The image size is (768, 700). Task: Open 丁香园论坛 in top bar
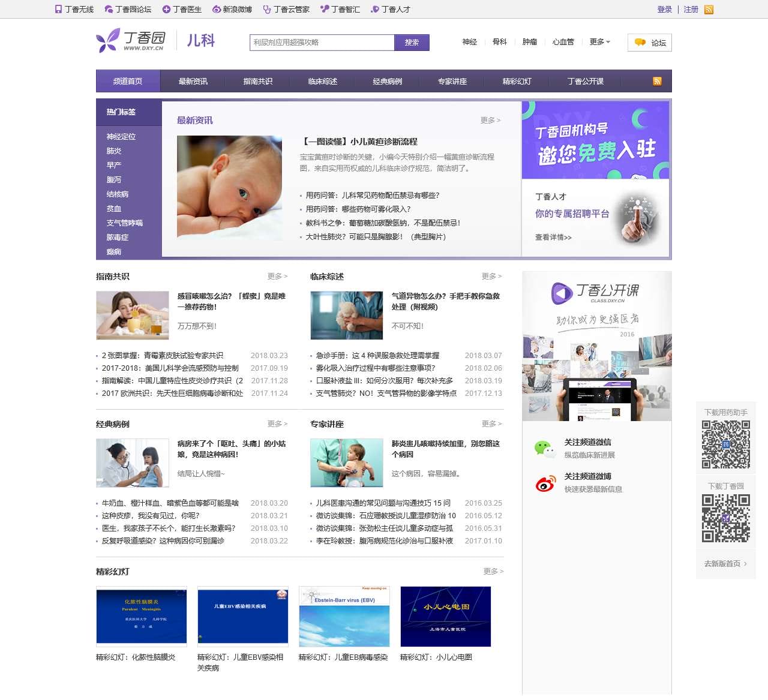pyautogui.click(x=128, y=10)
